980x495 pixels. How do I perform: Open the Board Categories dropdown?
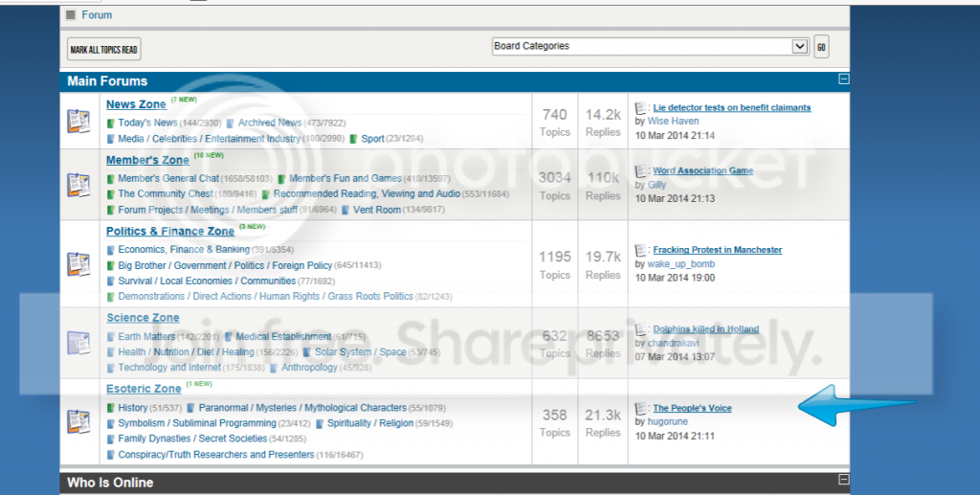651,46
